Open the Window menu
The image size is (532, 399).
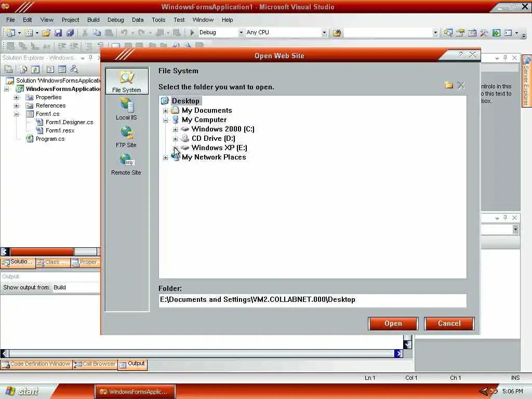tap(203, 20)
